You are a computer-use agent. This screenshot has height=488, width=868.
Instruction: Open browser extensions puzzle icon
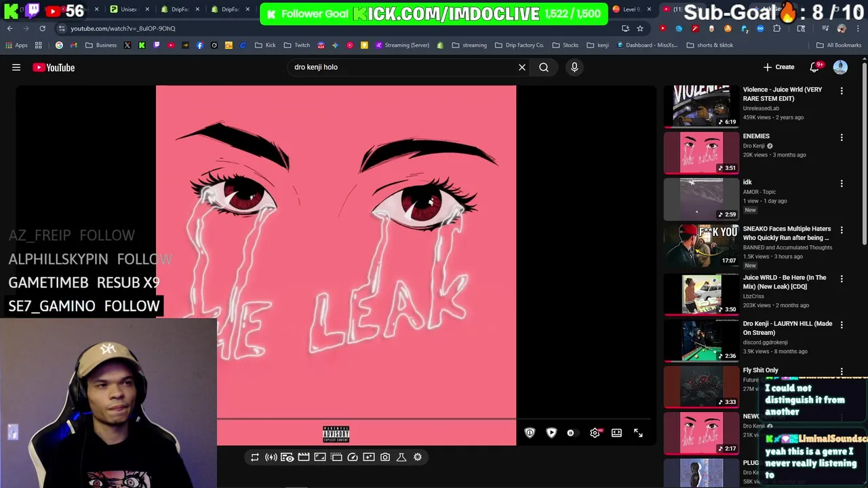coord(776,28)
